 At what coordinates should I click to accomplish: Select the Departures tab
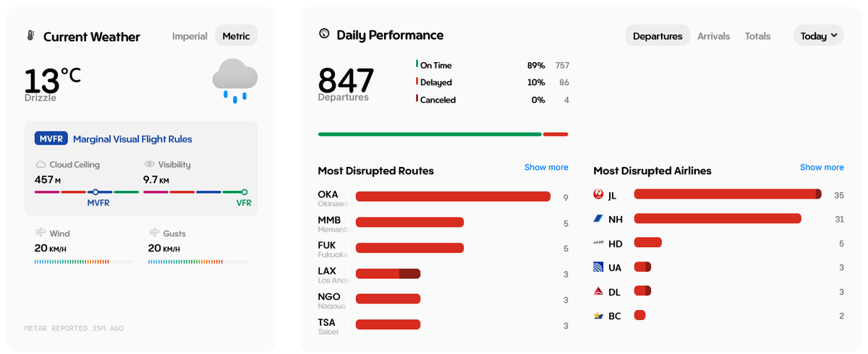[x=658, y=36]
